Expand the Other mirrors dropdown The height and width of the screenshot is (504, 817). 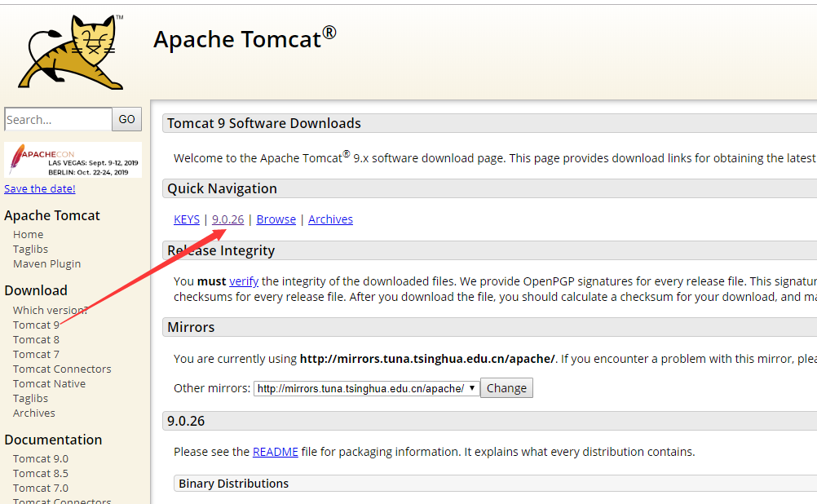[366, 388]
